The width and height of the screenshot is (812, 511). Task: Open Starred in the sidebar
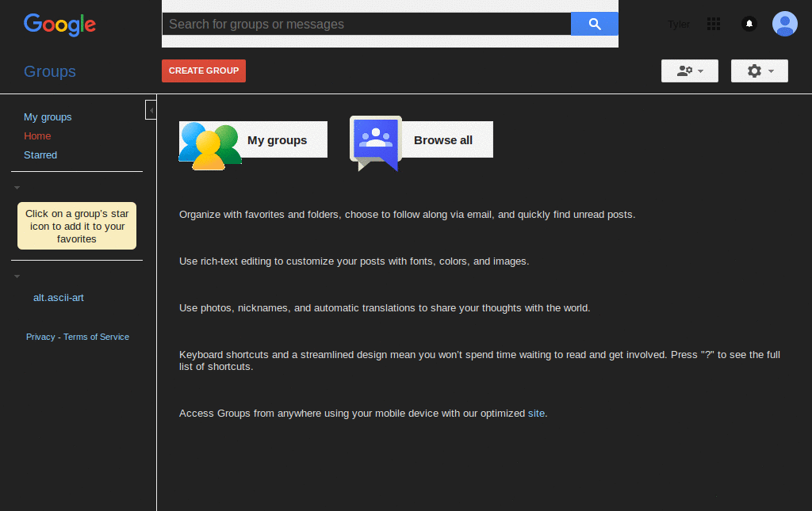click(x=40, y=155)
